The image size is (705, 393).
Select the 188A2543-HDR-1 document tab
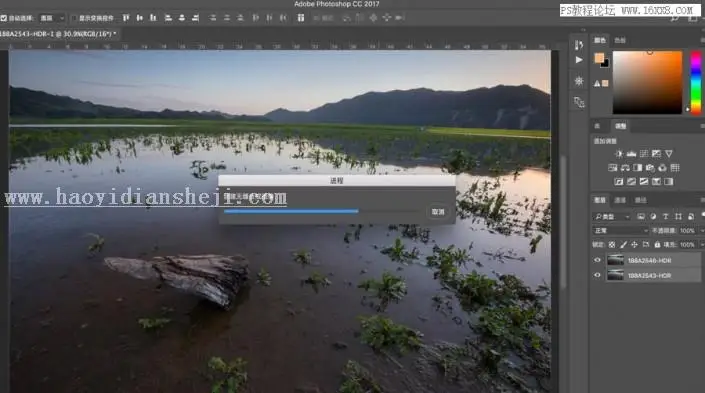(58, 34)
